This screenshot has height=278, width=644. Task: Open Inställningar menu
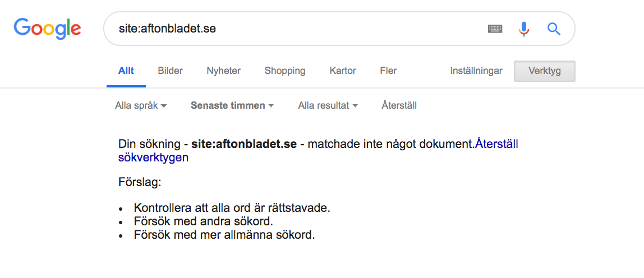click(x=476, y=71)
